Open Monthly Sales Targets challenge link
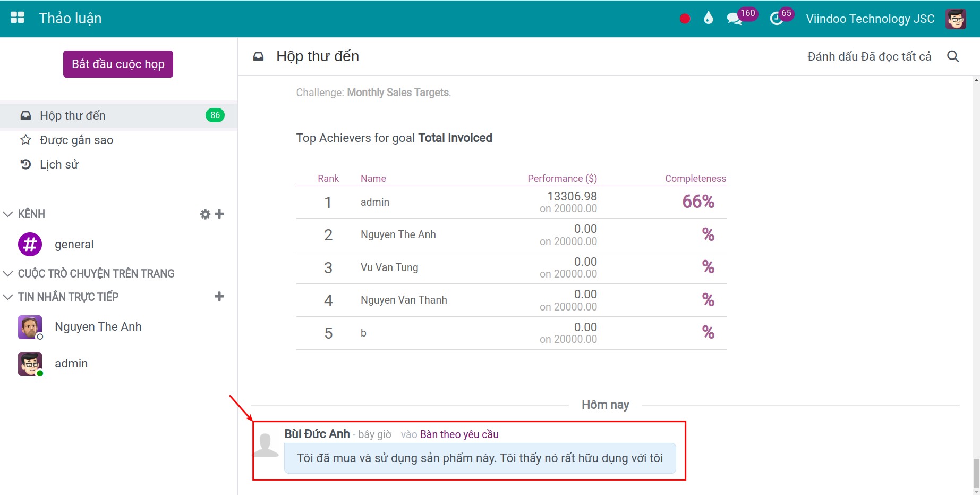Screen dimensions: 980x495 point(398,93)
